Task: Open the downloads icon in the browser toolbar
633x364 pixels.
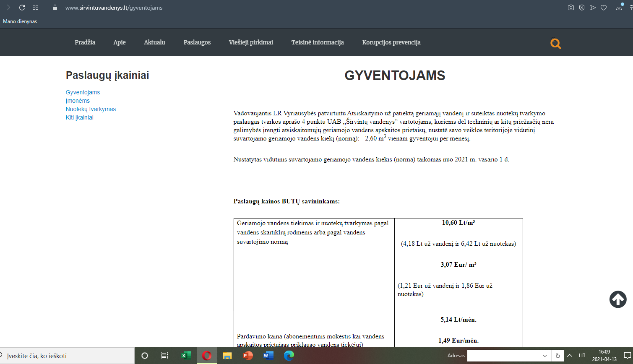Action: pos(619,8)
